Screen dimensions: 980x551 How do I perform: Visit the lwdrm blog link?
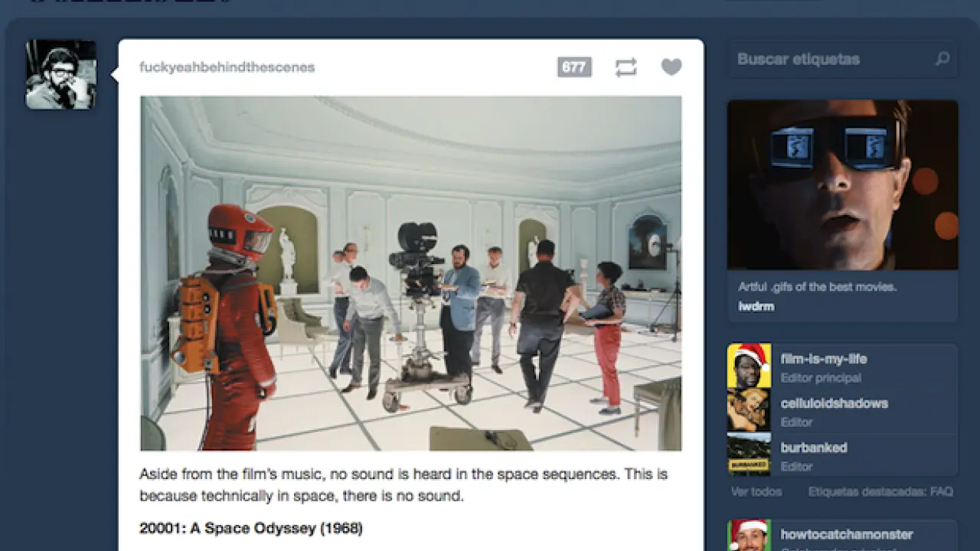coord(756,306)
